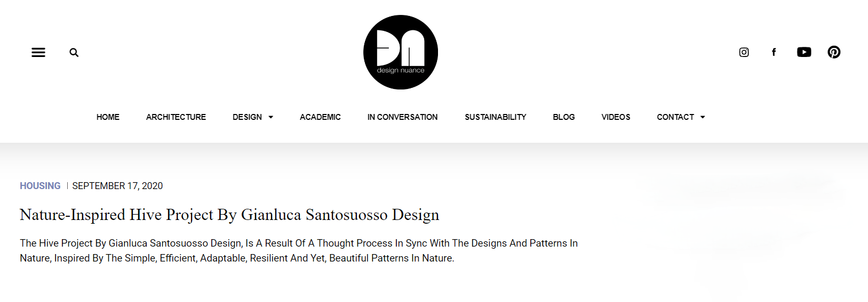868x302 pixels.
Task: Select the Architecture menu item
Action: point(176,117)
